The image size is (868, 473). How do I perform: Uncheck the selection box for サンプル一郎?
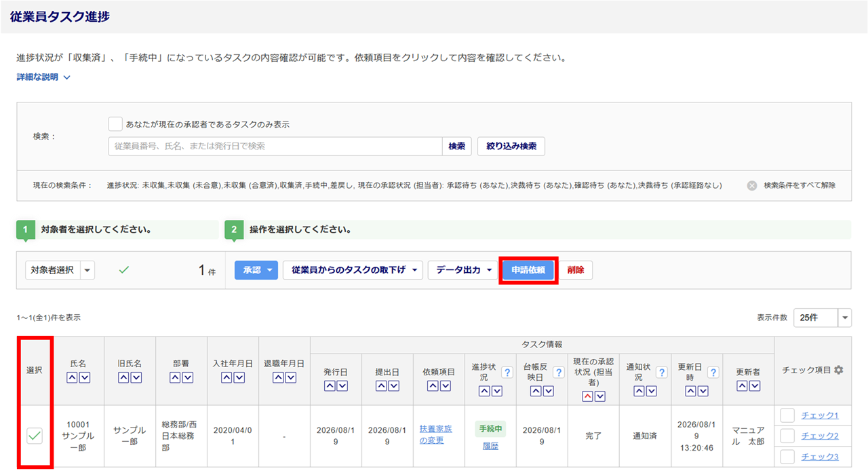(x=35, y=436)
